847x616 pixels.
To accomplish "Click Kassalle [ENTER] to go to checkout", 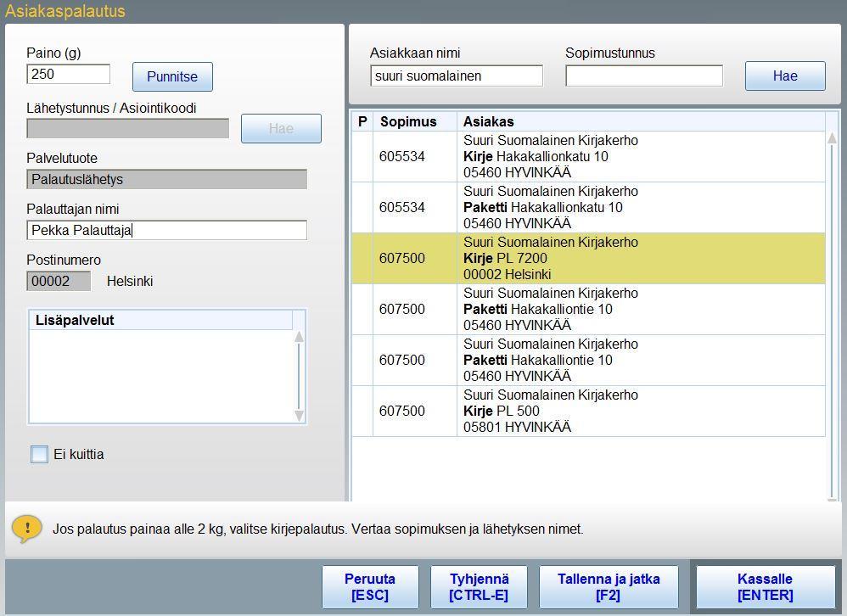I will click(766, 587).
